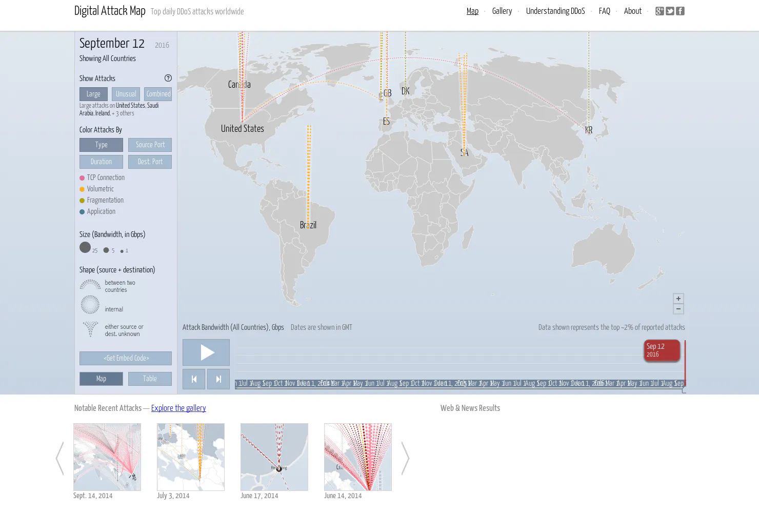Select the Canada map label

click(239, 85)
